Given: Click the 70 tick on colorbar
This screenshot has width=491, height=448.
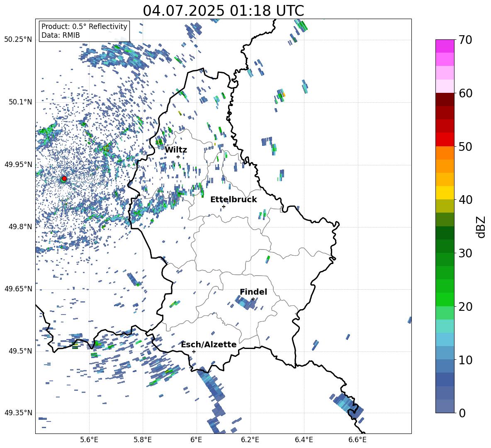Looking at the screenshot, I should point(465,40).
